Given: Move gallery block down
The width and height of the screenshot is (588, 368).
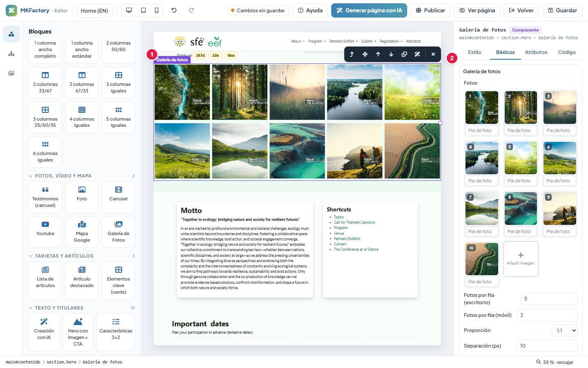Looking at the screenshot, I should [x=391, y=54].
